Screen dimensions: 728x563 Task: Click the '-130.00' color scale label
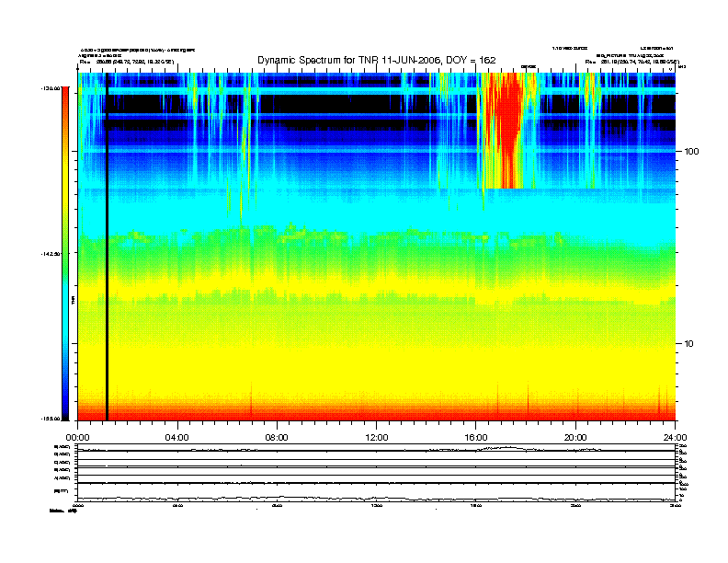click(51, 87)
